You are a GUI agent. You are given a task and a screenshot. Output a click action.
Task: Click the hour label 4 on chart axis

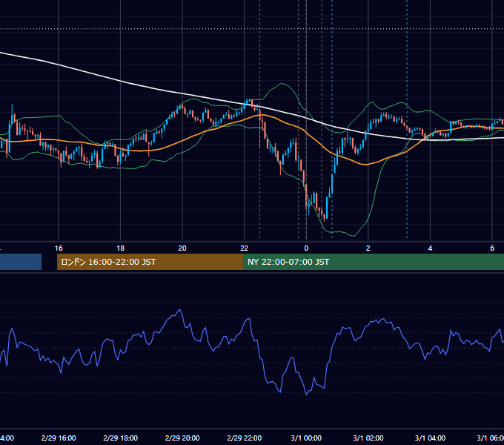click(x=430, y=248)
